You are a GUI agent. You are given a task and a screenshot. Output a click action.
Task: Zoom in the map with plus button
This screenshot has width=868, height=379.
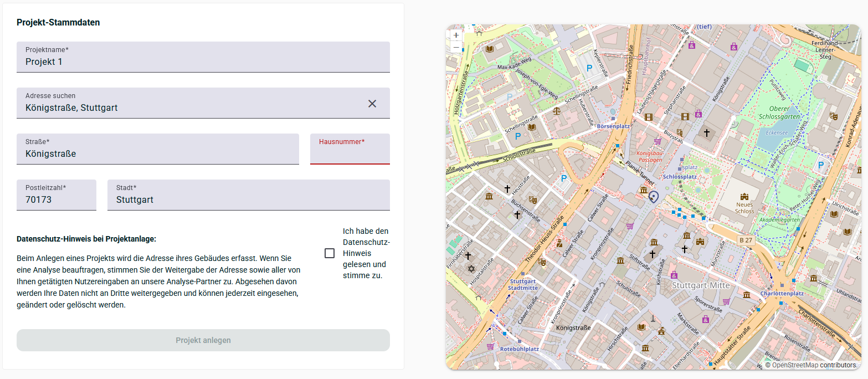click(x=456, y=35)
